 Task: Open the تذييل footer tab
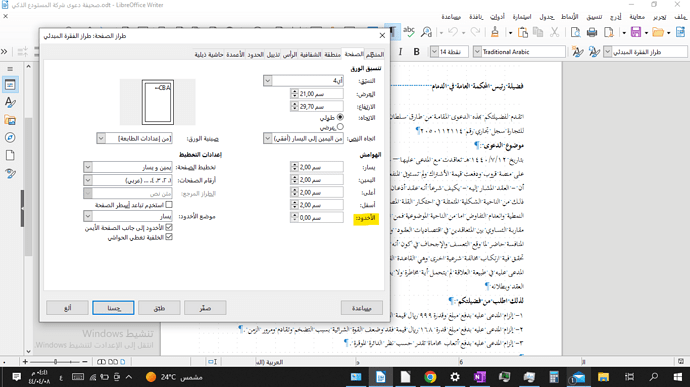273,55
